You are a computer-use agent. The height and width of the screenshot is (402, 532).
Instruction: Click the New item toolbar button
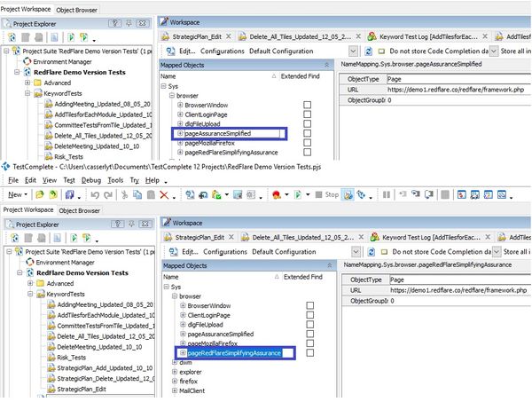(15, 194)
